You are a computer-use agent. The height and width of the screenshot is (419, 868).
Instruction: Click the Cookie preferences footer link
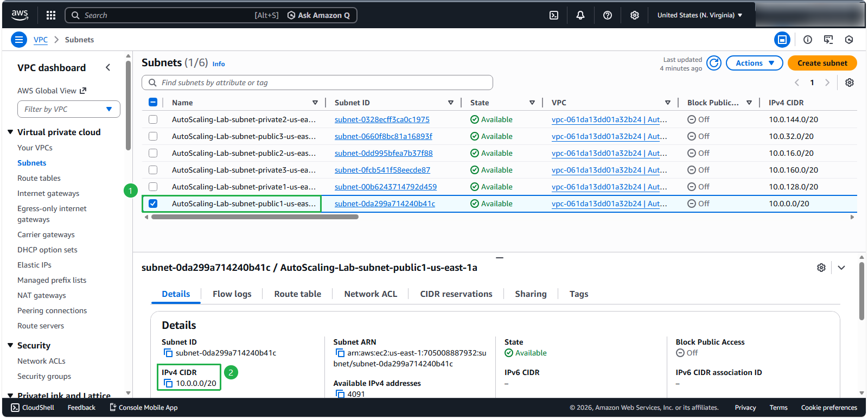point(829,408)
